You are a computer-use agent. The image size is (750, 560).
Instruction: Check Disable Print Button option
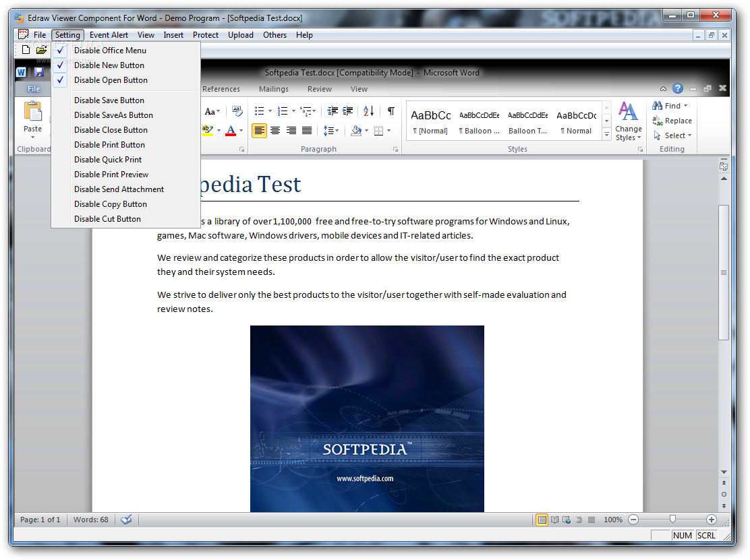click(x=125, y=144)
